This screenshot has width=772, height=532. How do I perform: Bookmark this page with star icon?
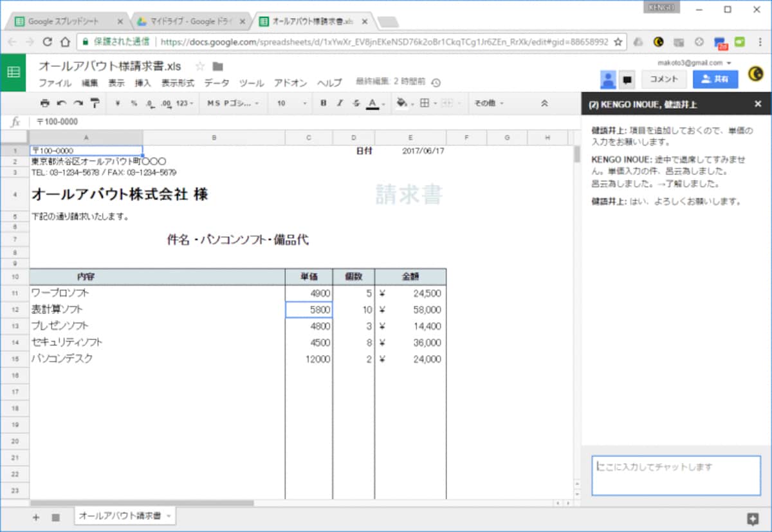click(x=618, y=42)
